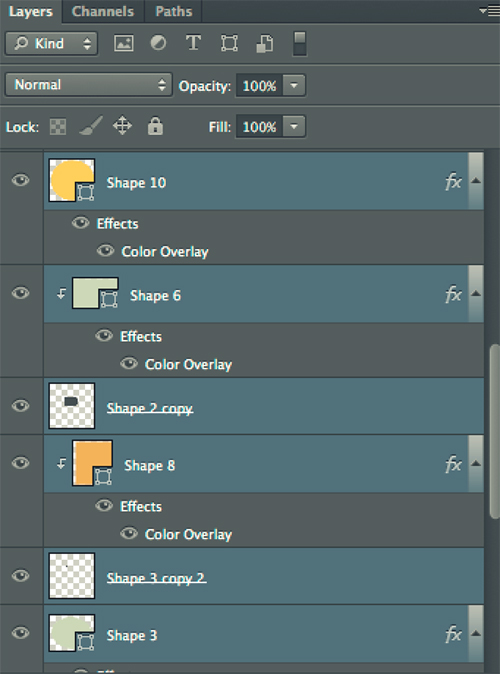This screenshot has height=674, width=500.
Task: Click Lock all padlock icon
Action: tap(155, 126)
